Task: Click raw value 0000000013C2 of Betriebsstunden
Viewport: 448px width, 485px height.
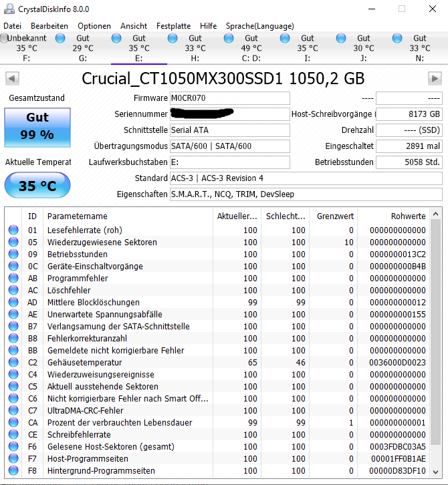Action: [398, 255]
